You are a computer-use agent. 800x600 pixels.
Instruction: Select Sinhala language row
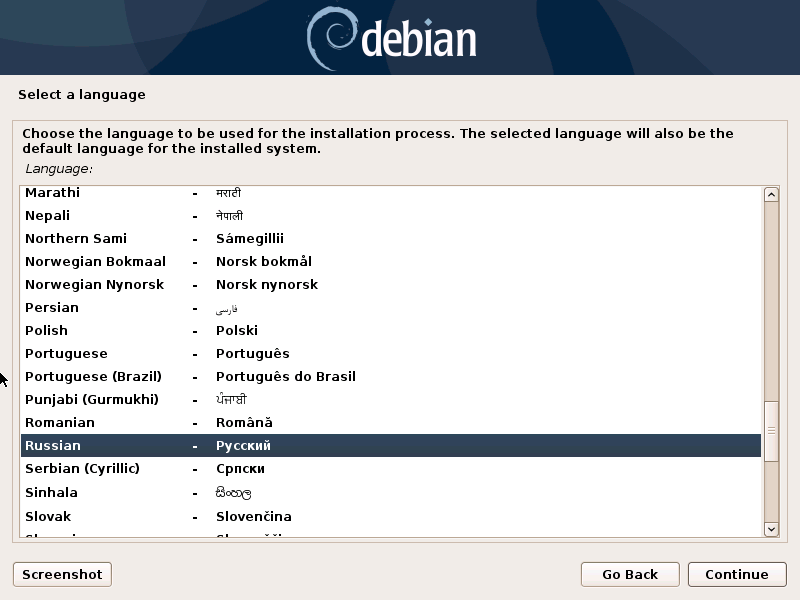click(391, 492)
